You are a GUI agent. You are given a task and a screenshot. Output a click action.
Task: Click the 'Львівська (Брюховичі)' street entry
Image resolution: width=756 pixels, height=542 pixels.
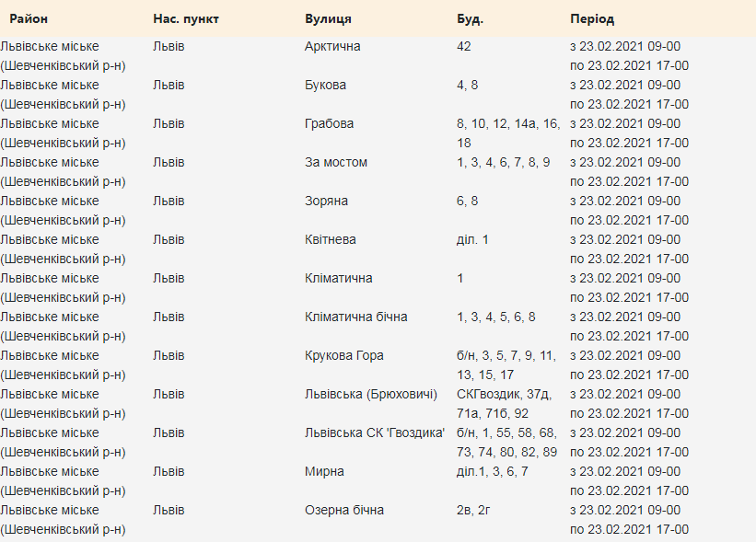[x=371, y=394]
